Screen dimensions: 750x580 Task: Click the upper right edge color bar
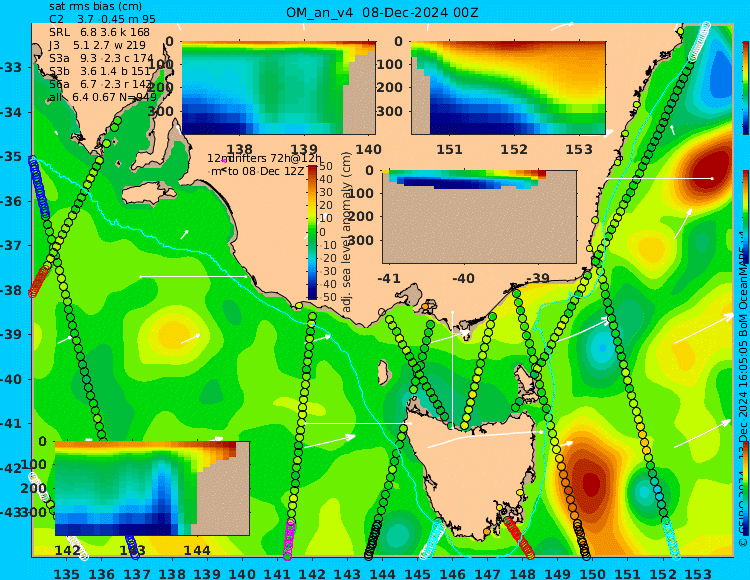(x=746, y=88)
